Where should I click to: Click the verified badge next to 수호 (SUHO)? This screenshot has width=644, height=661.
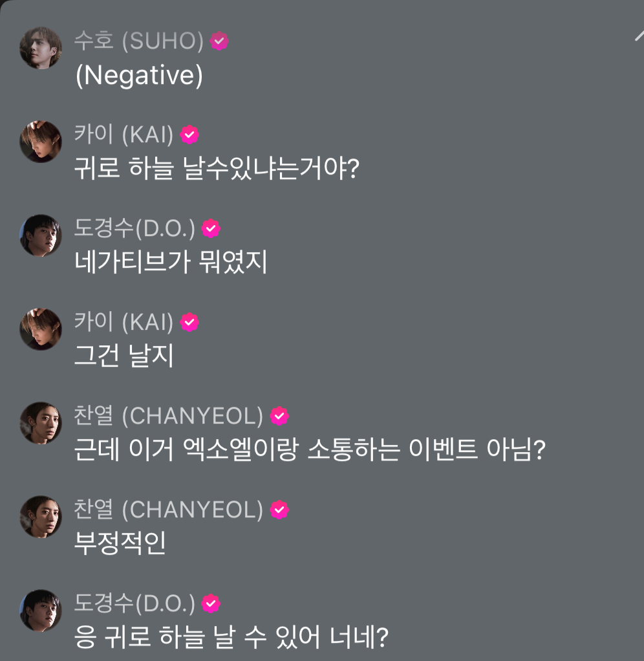point(220,41)
